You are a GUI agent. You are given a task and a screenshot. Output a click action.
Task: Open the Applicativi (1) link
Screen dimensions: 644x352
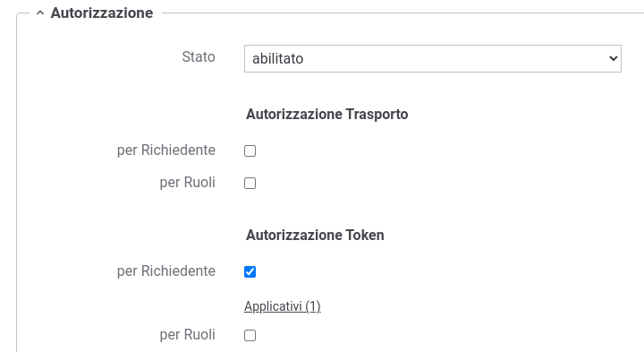click(282, 306)
